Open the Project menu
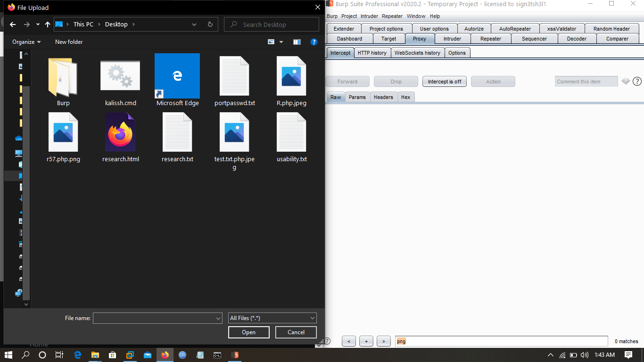 349,16
